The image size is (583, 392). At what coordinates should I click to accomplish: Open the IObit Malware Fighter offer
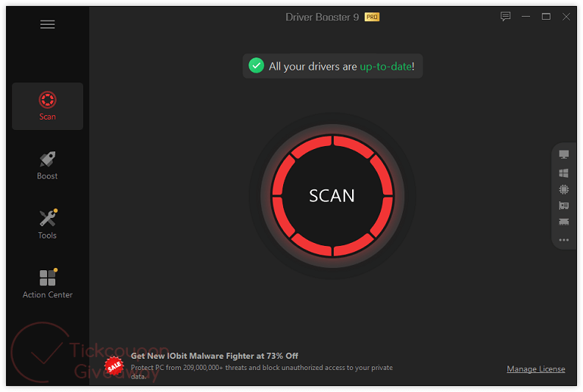pos(214,356)
